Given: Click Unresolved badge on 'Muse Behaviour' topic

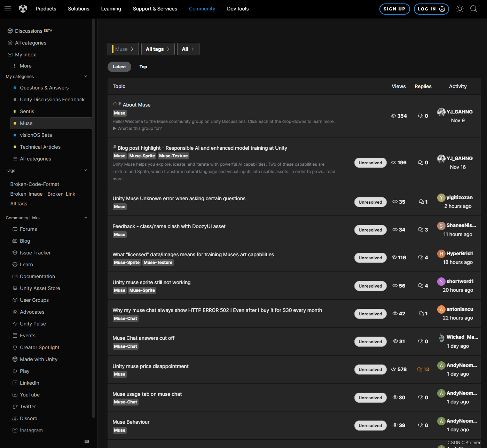Looking at the screenshot, I should coord(370,425).
